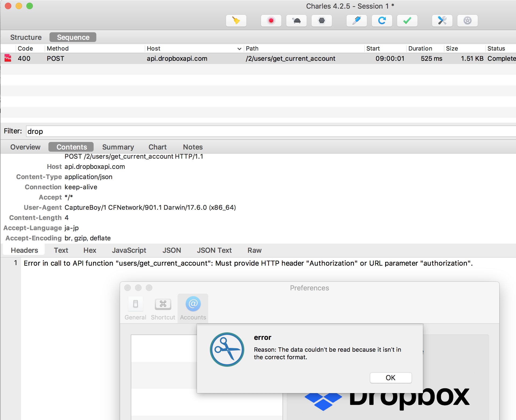This screenshot has width=516, height=420.
Task: Select the Raw response tab
Action: pyautogui.click(x=255, y=250)
